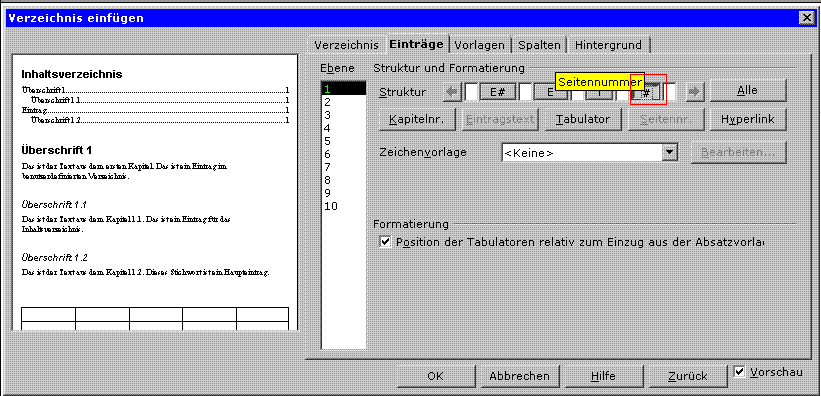Click the Inhaltsverzeichnis heading in preview
The height and width of the screenshot is (396, 821).
point(72,74)
